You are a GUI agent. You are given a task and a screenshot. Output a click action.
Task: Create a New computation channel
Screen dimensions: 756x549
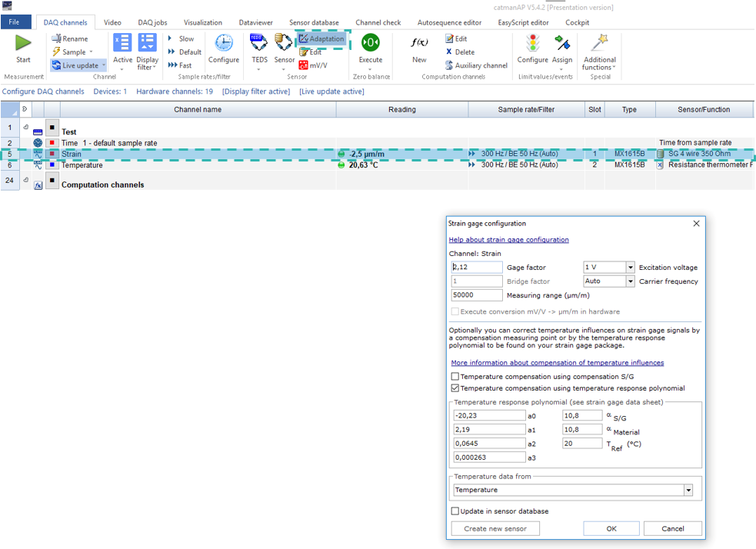tap(419, 43)
